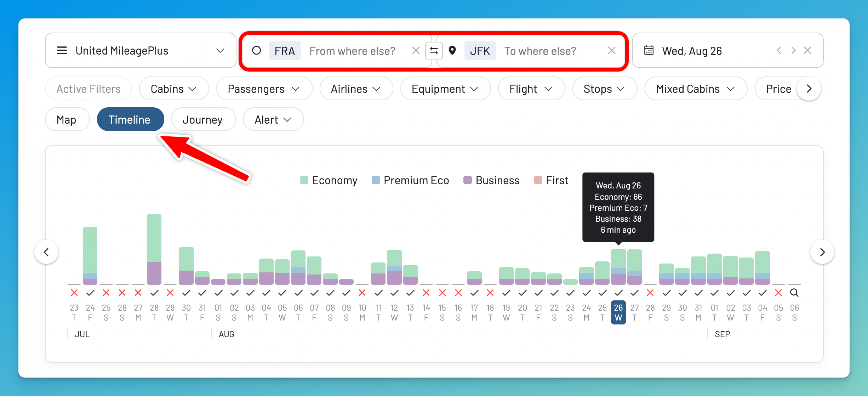
Task: Open the United MileagePlus program dropdown
Action: 140,51
